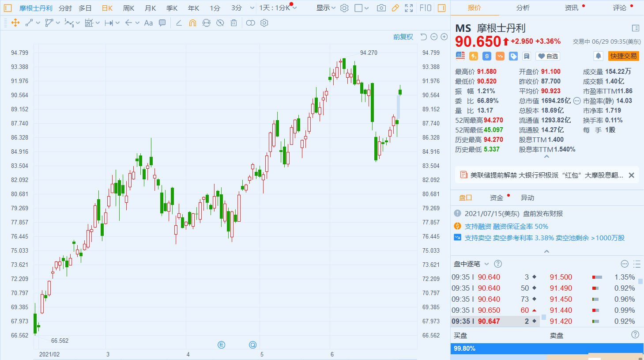Select the polygon shape drawing tool
The image size is (644, 360).
[x=49, y=23]
